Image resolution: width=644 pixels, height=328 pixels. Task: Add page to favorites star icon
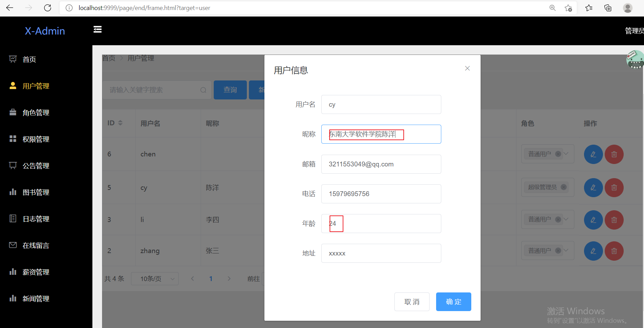pyautogui.click(x=568, y=8)
